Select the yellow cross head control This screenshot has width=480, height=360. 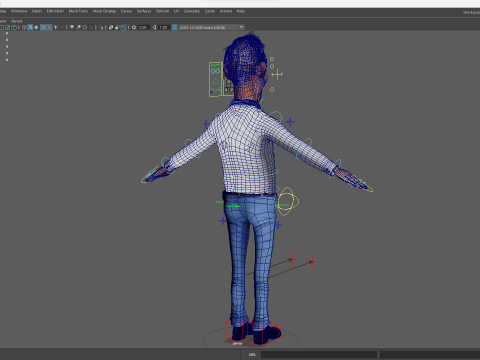coord(277,75)
